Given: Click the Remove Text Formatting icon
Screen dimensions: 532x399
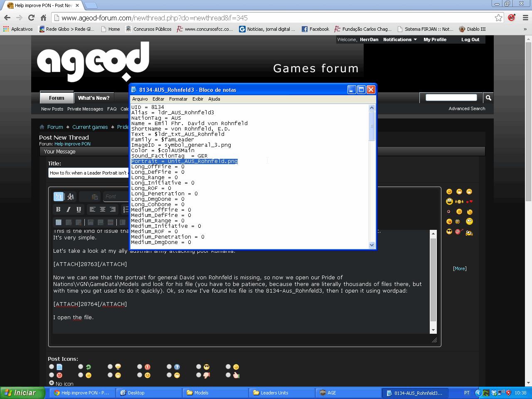Looking at the screenshot, I should [x=71, y=197].
